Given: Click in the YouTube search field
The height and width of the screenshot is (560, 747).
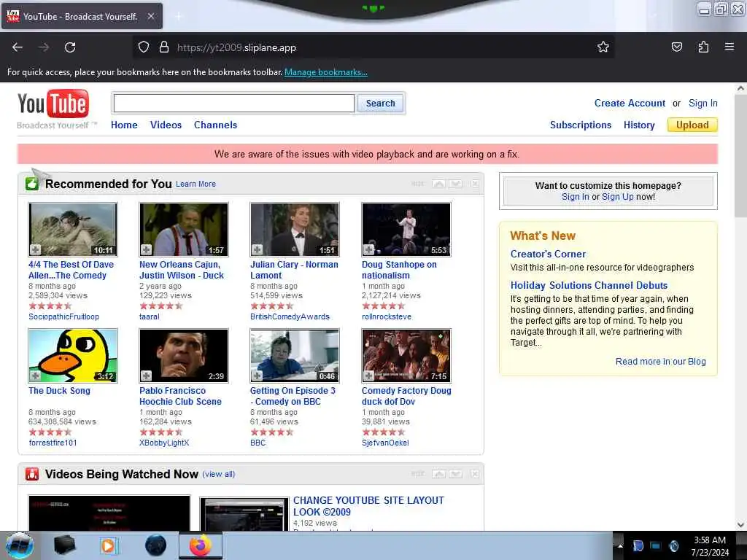Looking at the screenshot, I should [234, 104].
